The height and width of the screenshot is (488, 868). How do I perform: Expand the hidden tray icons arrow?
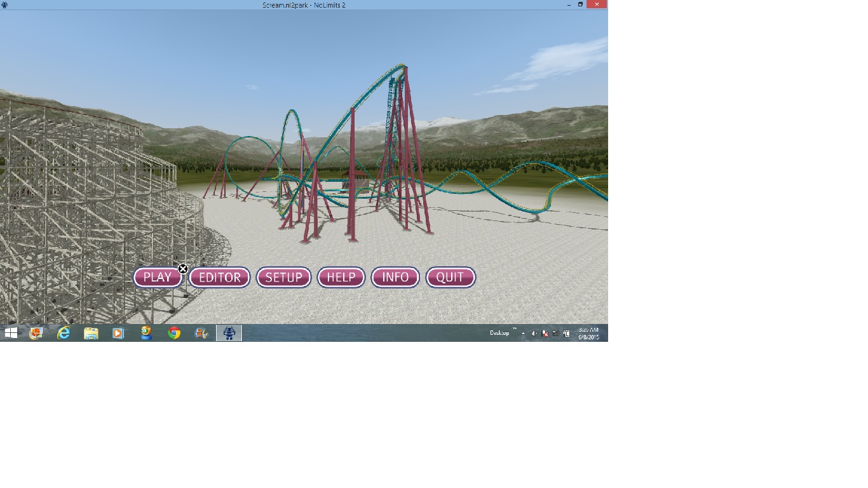(524, 334)
